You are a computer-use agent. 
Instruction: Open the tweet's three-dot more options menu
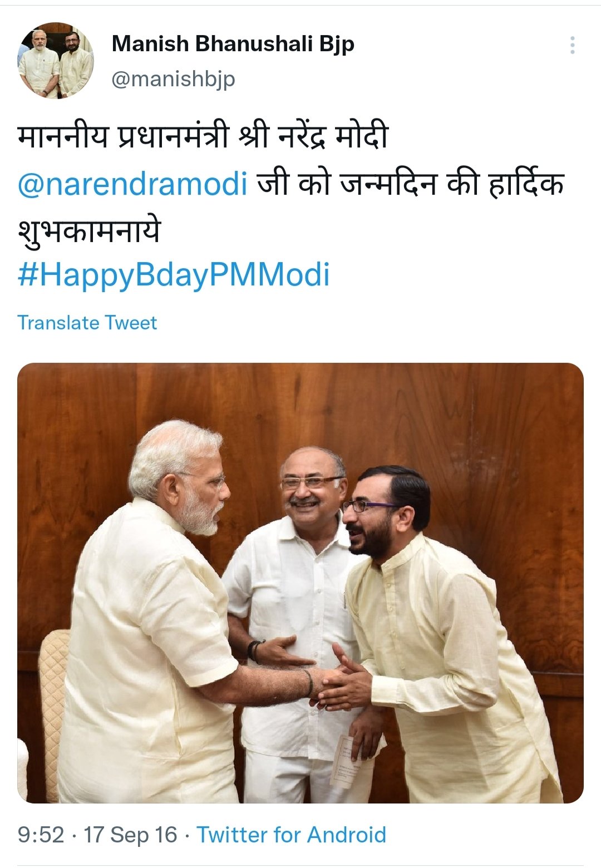[x=572, y=45]
